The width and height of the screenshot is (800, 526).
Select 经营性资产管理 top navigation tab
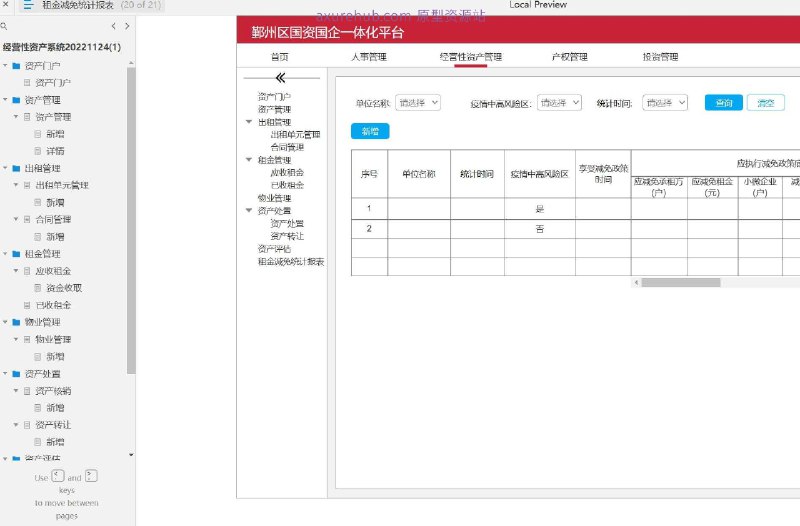pos(470,57)
